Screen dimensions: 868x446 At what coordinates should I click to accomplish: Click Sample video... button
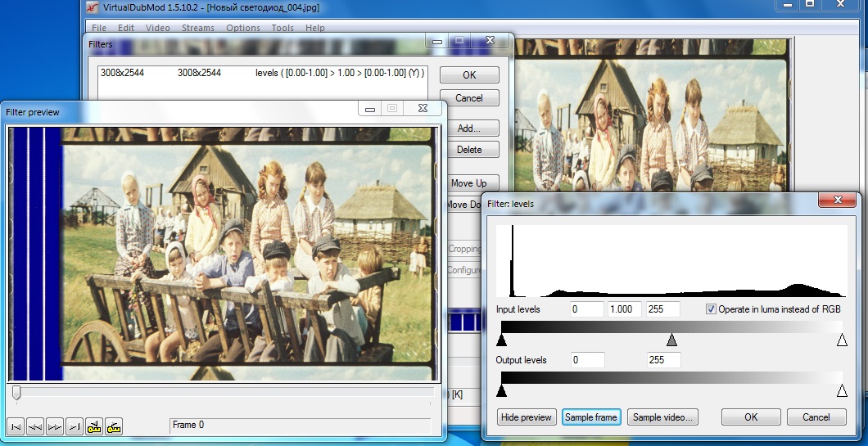[x=663, y=417]
